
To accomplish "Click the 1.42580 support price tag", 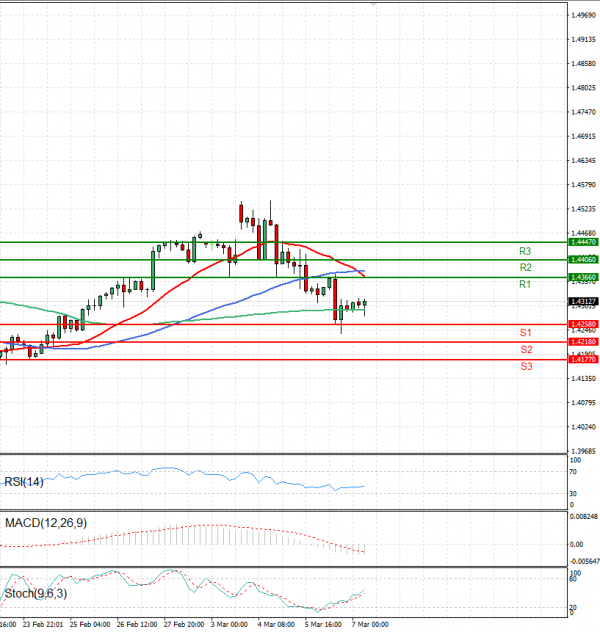I will pos(583,324).
